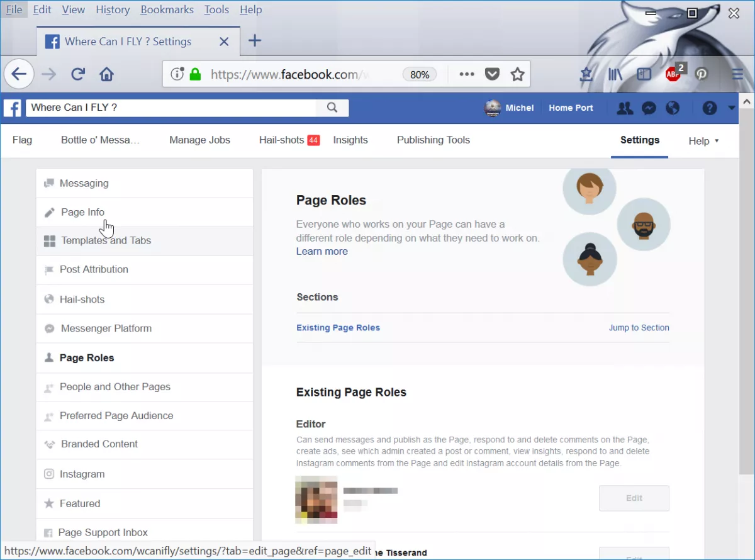Click the Existing Page Roles section link

click(338, 327)
